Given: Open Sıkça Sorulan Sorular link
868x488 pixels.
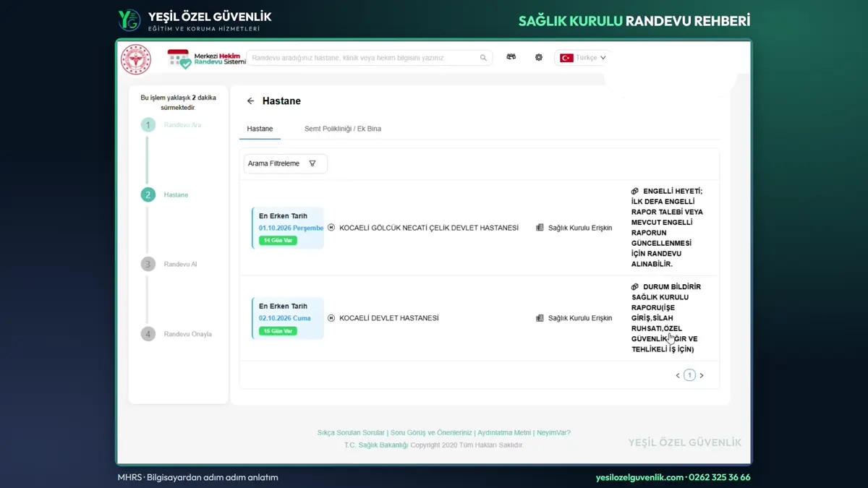Looking at the screenshot, I should pos(351,433).
